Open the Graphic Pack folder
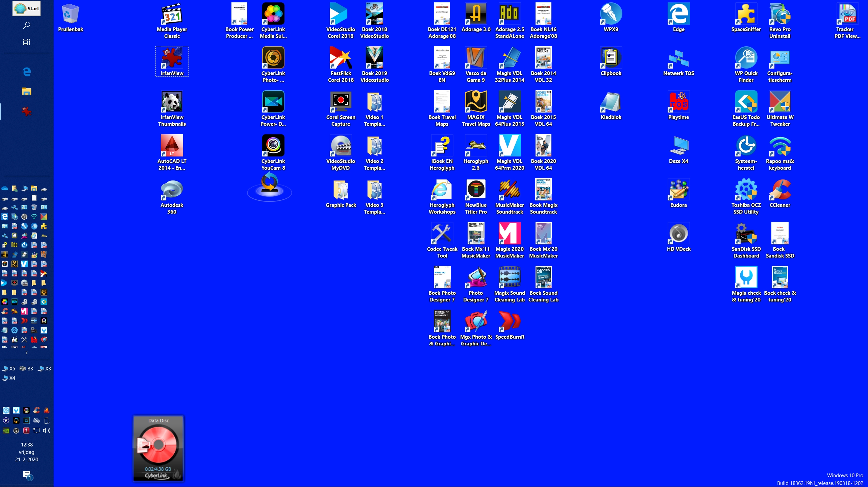The width and height of the screenshot is (868, 487). [x=341, y=194]
